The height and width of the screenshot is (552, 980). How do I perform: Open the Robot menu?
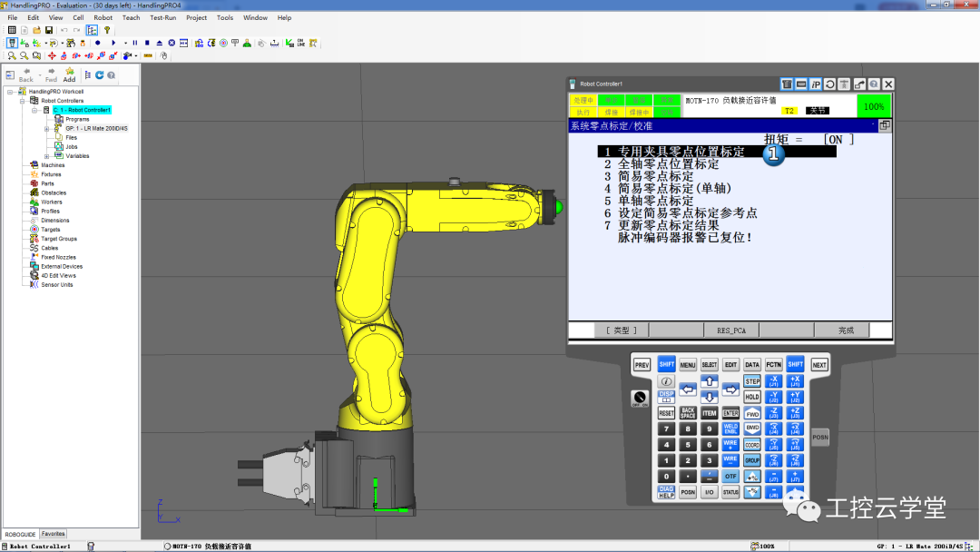(103, 17)
